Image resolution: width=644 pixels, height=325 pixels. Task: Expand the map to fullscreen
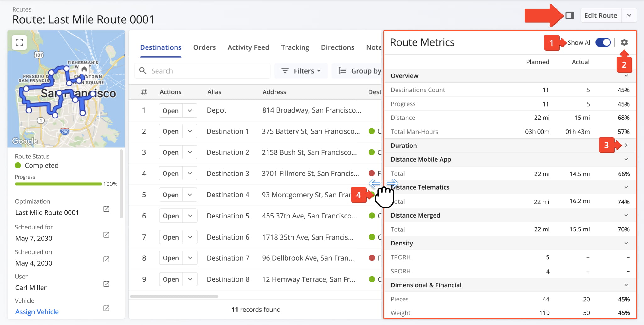[x=19, y=42]
